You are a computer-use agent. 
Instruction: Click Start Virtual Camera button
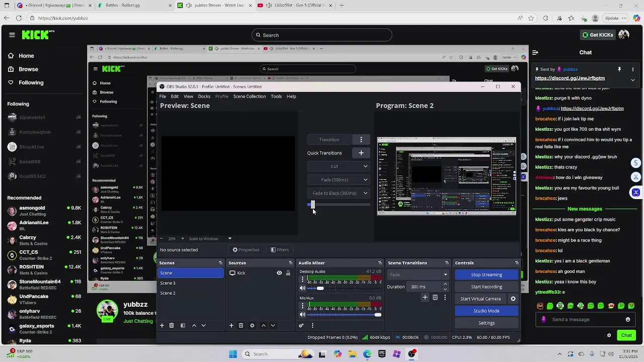[x=480, y=299]
